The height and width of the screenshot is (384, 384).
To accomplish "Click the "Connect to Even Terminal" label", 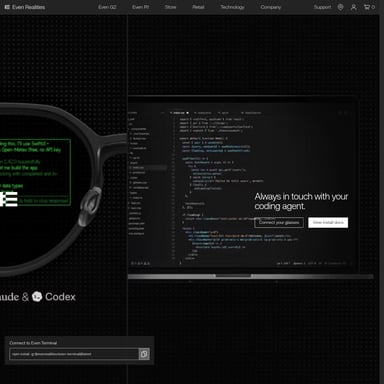I will (33, 343).
